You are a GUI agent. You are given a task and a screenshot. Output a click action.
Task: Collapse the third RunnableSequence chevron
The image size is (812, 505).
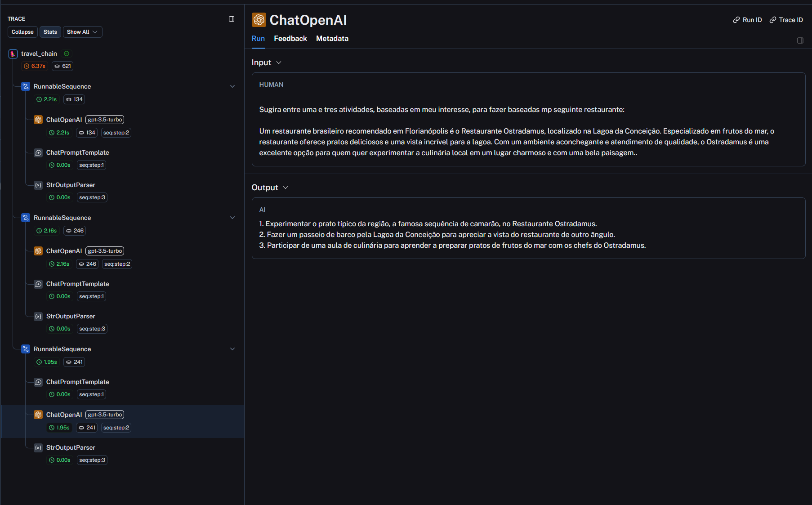click(x=232, y=349)
